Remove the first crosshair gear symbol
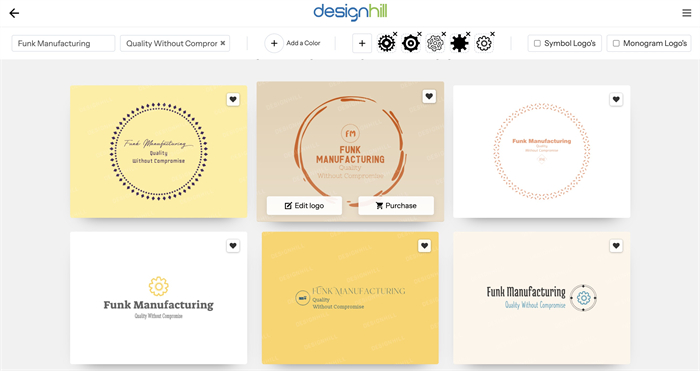700x371 pixels. pyautogui.click(x=395, y=33)
